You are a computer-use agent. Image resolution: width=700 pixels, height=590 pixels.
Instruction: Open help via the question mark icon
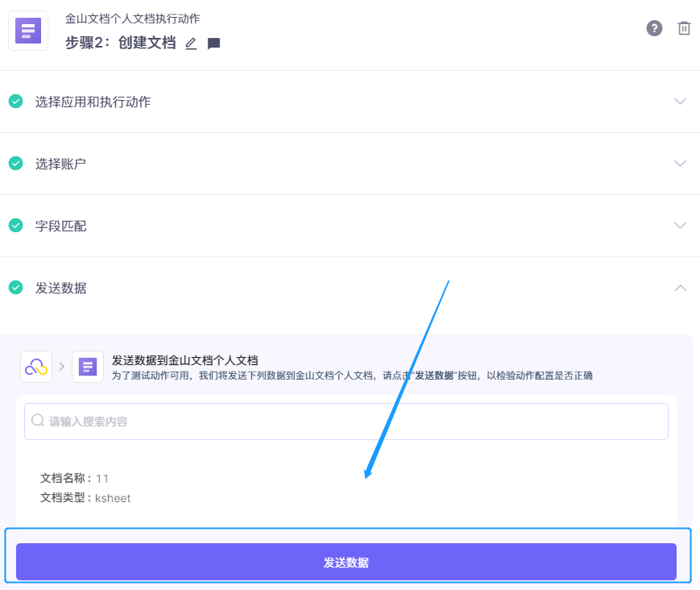(654, 28)
